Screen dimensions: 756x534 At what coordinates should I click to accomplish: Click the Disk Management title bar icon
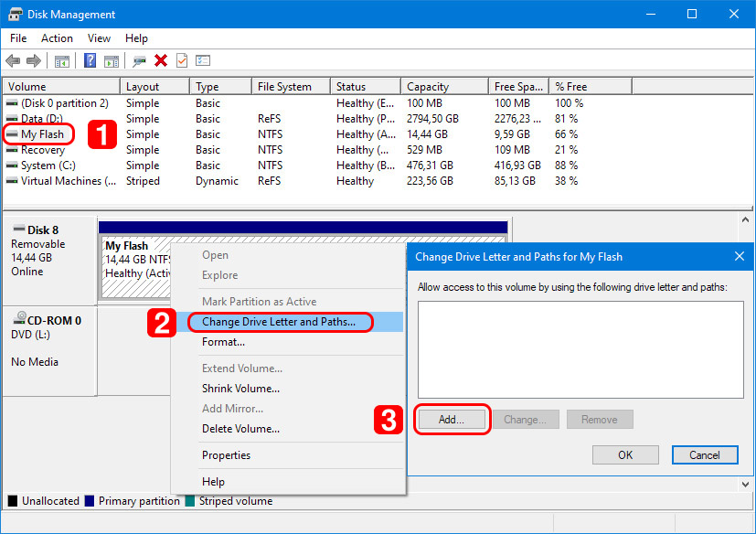point(16,15)
